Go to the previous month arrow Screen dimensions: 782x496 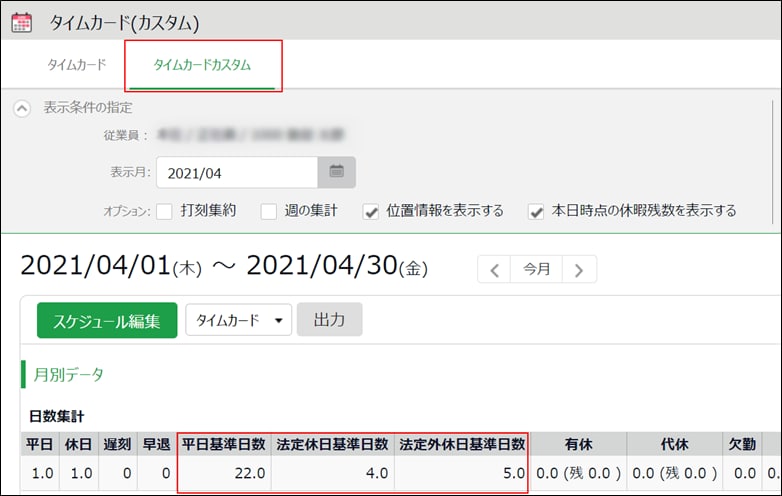click(494, 269)
